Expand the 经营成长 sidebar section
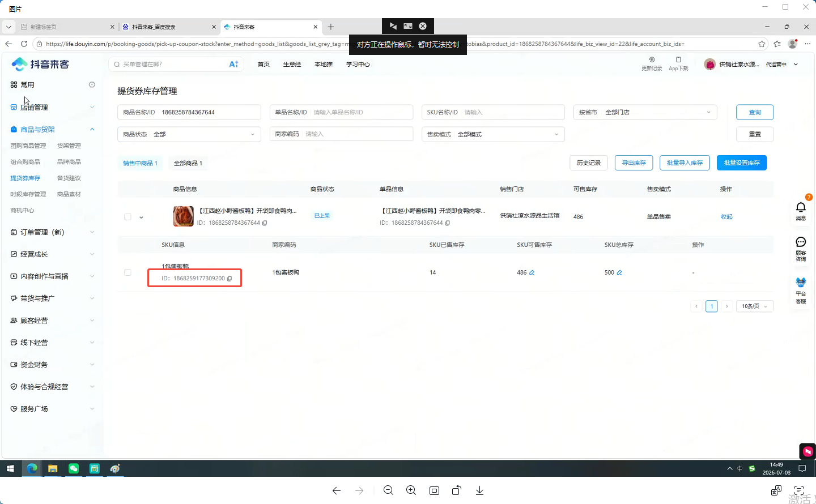This screenshot has width=816, height=504. [x=53, y=254]
